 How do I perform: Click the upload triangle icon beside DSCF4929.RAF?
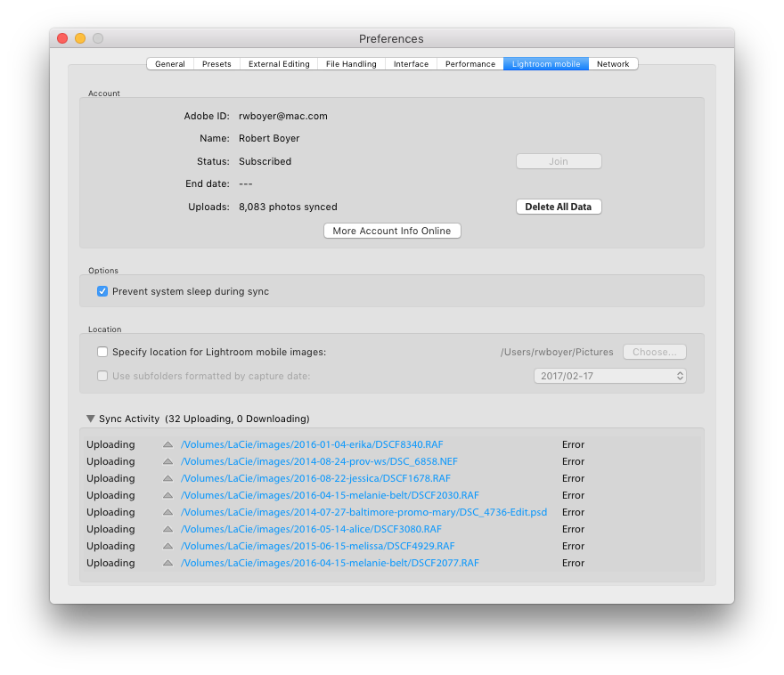click(168, 546)
